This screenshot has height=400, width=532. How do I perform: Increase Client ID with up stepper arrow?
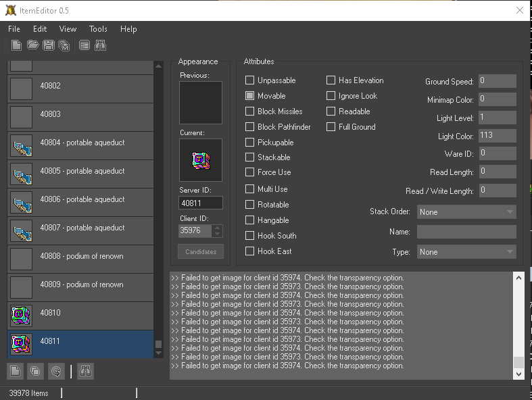coord(217,227)
